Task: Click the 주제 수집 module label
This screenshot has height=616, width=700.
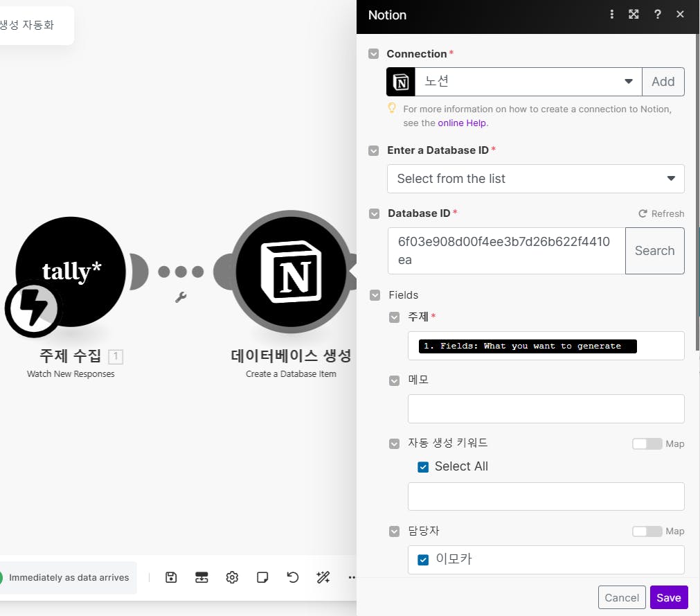Action: pos(70,356)
